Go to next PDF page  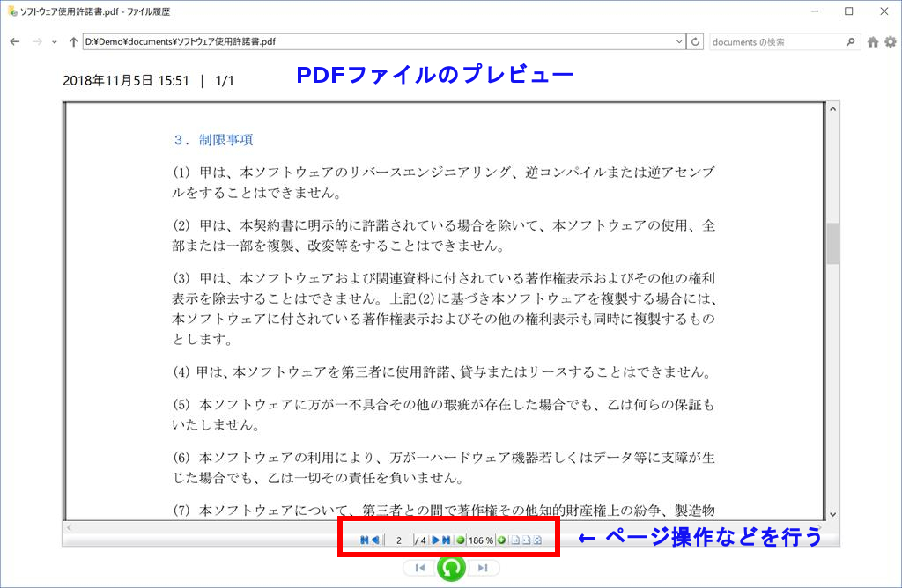[x=435, y=540]
